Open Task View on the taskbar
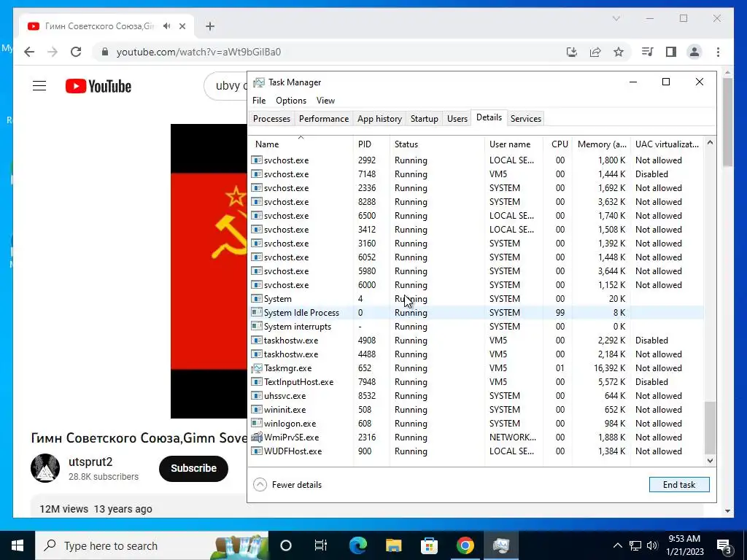Screen dimensions: 747x560 pos(321,545)
